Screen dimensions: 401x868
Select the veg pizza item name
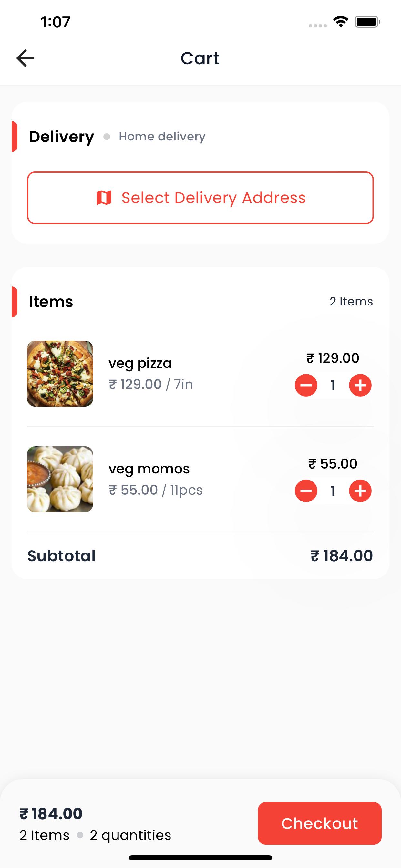pyautogui.click(x=140, y=363)
